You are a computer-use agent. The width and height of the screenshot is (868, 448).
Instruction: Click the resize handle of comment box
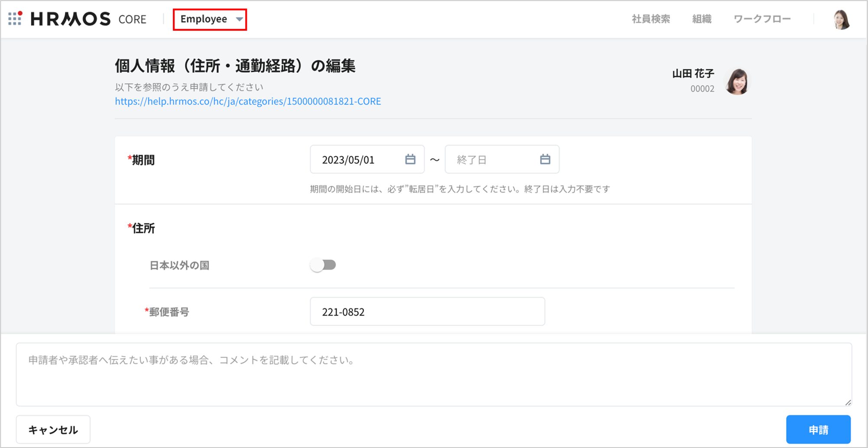click(848, 402)
